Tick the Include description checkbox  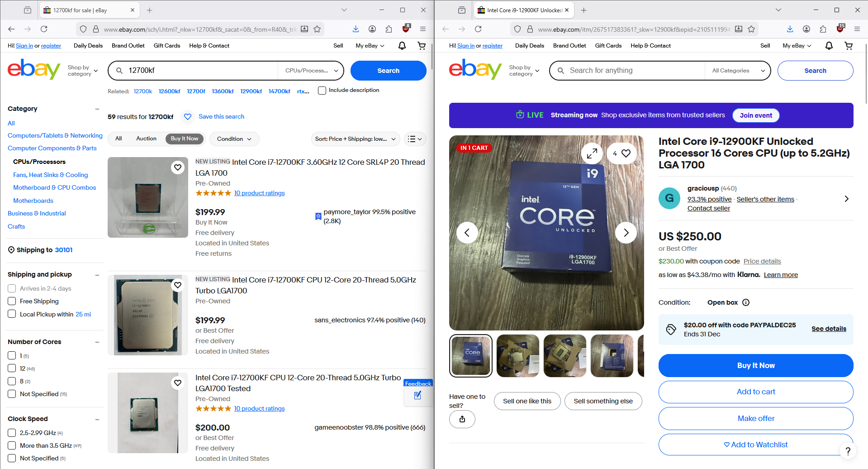coord(322,91)
